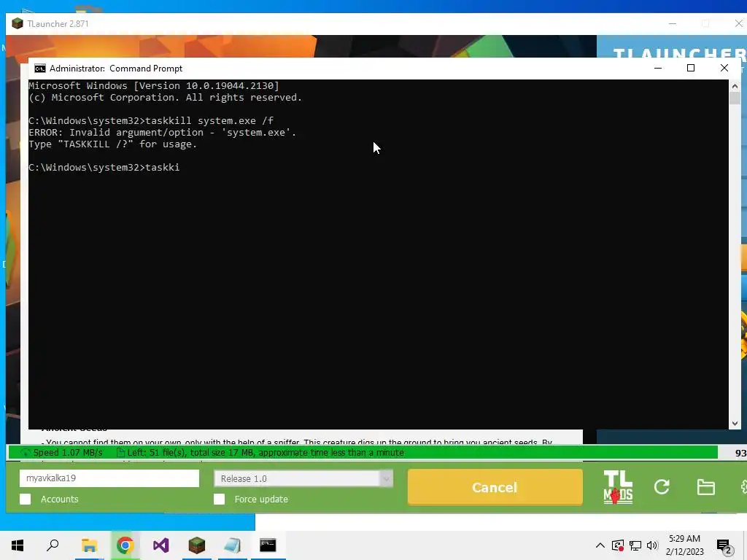Viewport: 747px width, 560px height.
Task: Click the download Speed 1.07 MB/s status text
Action: click(68, 452)
